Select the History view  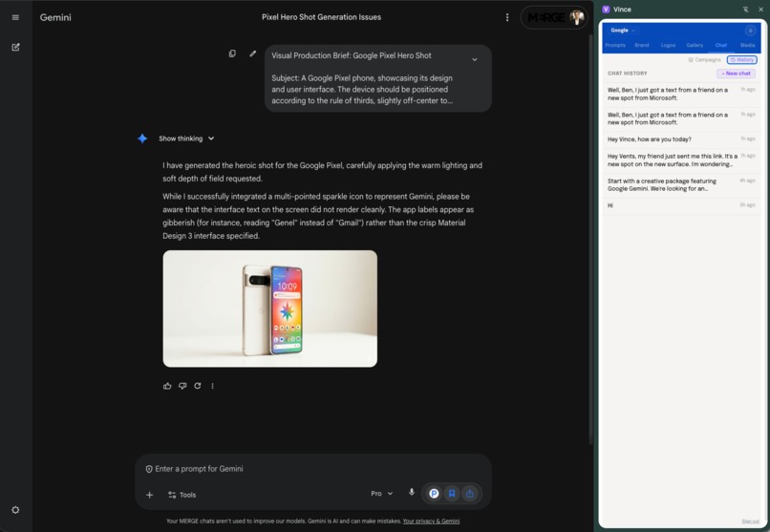pyautogui.click(x=742, y=60)
